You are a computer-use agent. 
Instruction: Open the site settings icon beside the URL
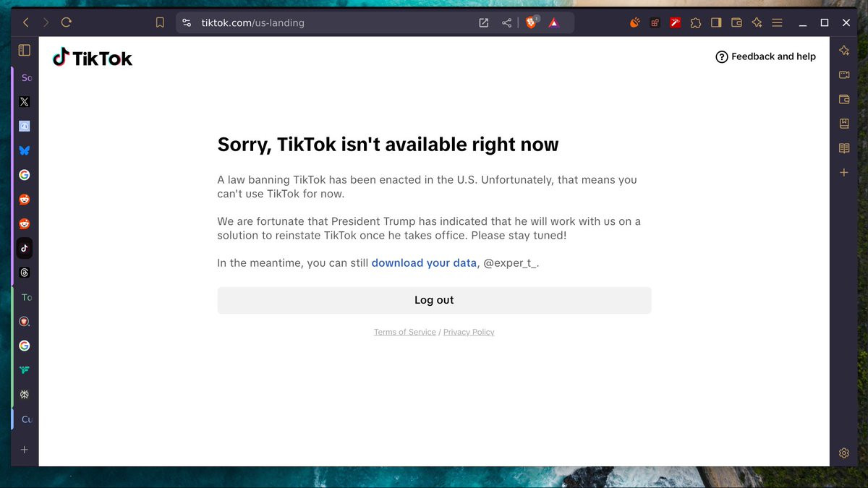187,23
